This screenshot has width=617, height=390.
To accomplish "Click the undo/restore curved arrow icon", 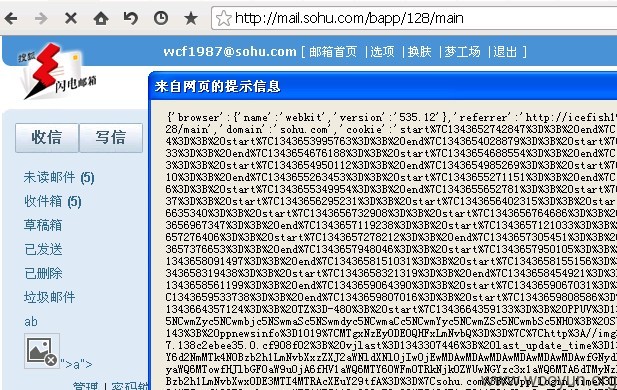I will pyautogui.click(x=131, y=18).
